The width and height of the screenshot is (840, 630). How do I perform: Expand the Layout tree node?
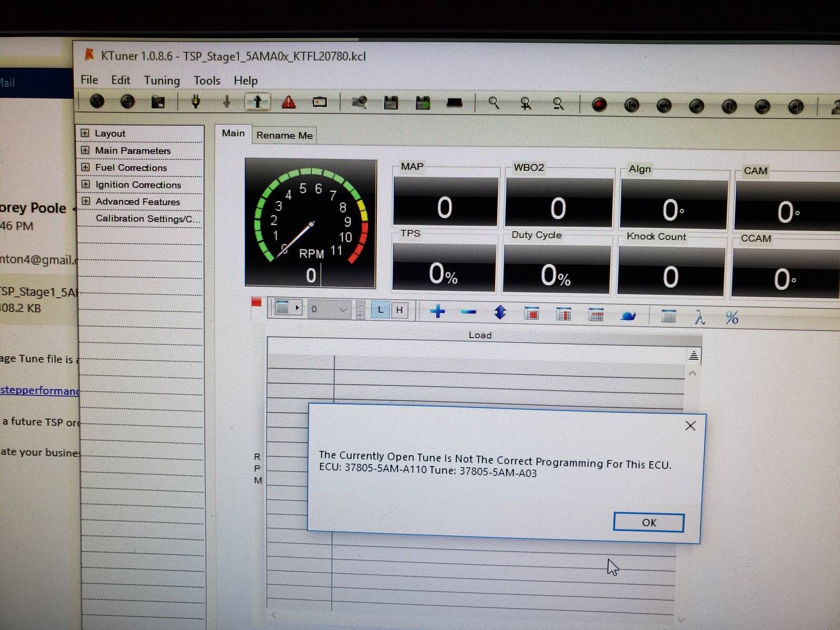pos(85,133)
